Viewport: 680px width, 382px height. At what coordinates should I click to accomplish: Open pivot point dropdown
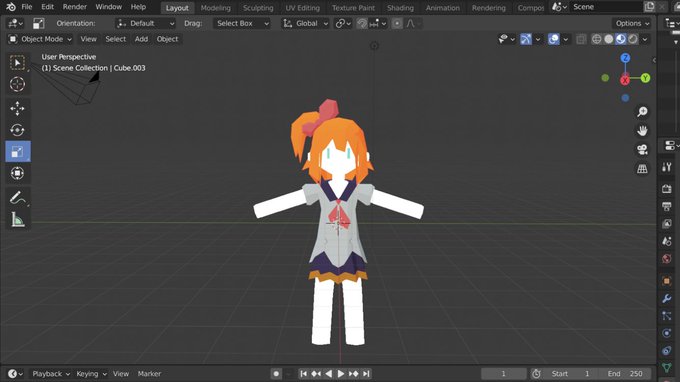point(343,23)
